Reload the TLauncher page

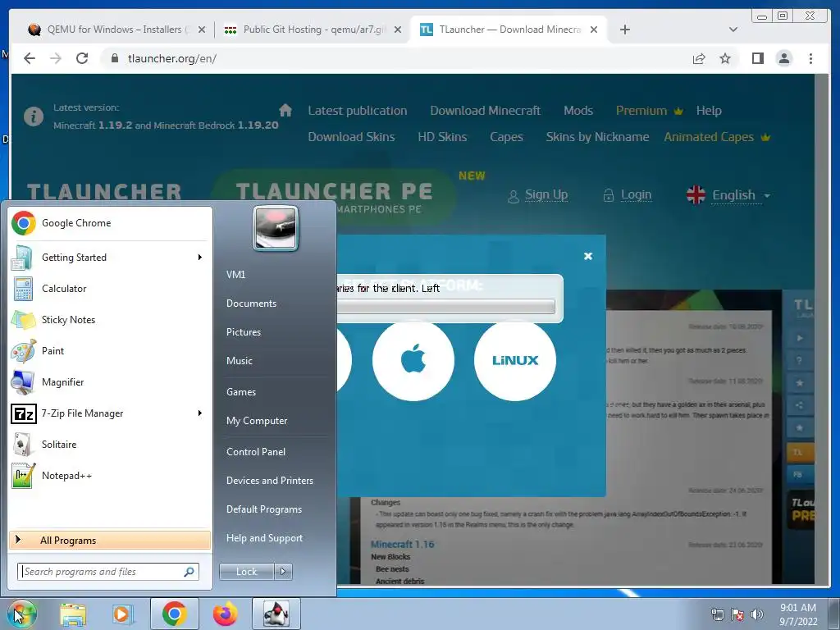coord(82,58)
